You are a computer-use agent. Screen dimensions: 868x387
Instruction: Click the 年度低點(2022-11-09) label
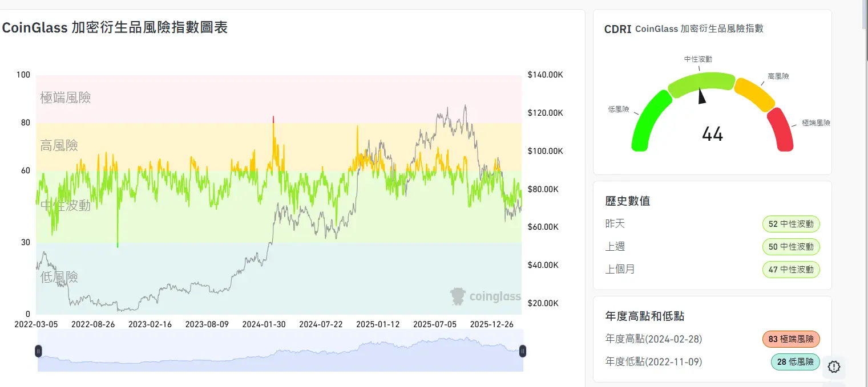coord(653,362)
